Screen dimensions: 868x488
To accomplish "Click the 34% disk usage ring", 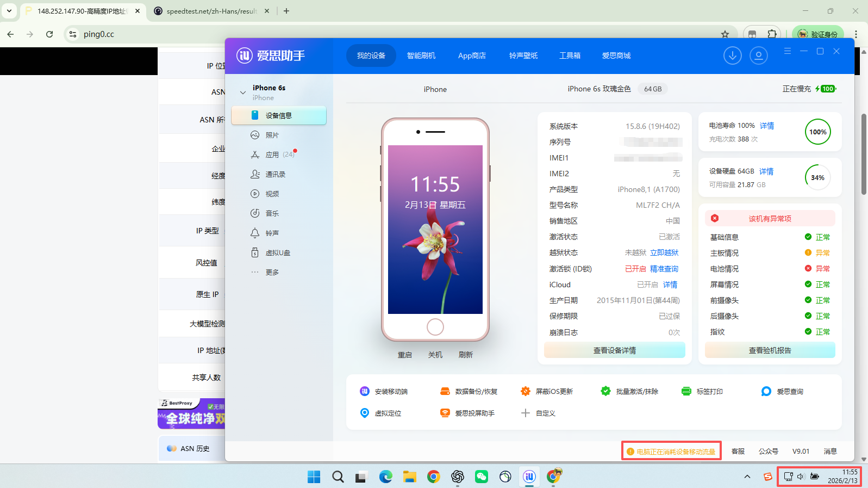I will 817,177.
